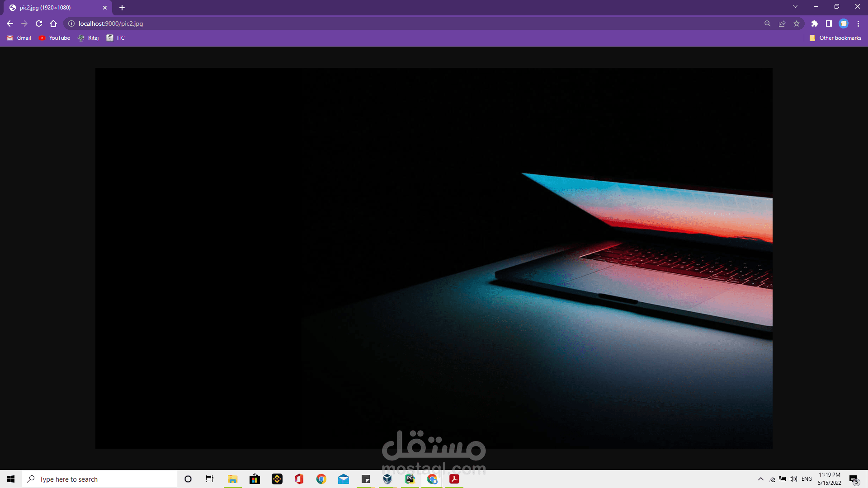Select the pic2.jpg browser tab
Viewport: 868px width, 488px height.
pyautogui.click(x=54, y=8)
